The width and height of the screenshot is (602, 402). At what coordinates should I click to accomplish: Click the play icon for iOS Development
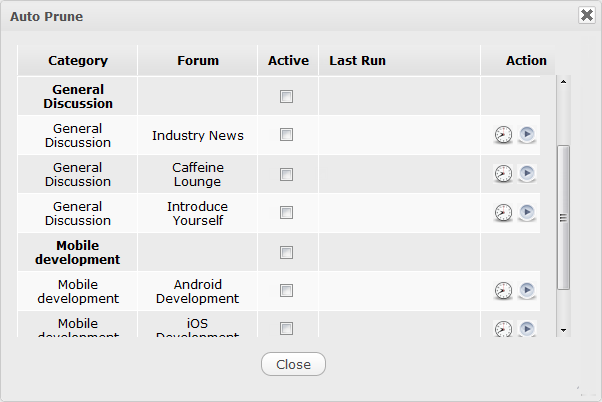tap(527, 328)
